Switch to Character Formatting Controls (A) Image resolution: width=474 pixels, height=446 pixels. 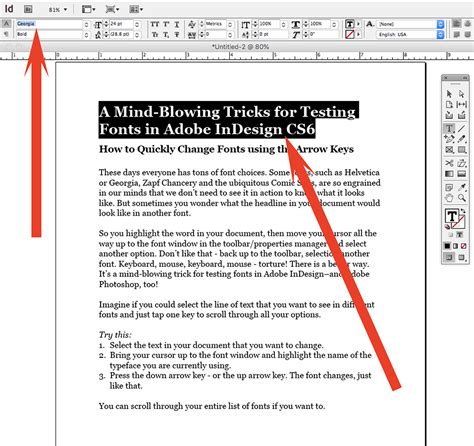[6, 24]
